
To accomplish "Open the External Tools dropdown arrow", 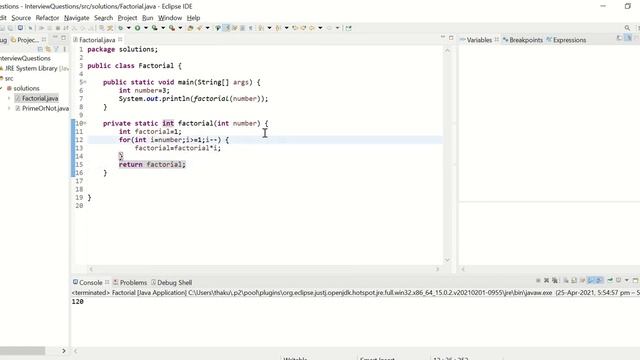I will [180, 28].
